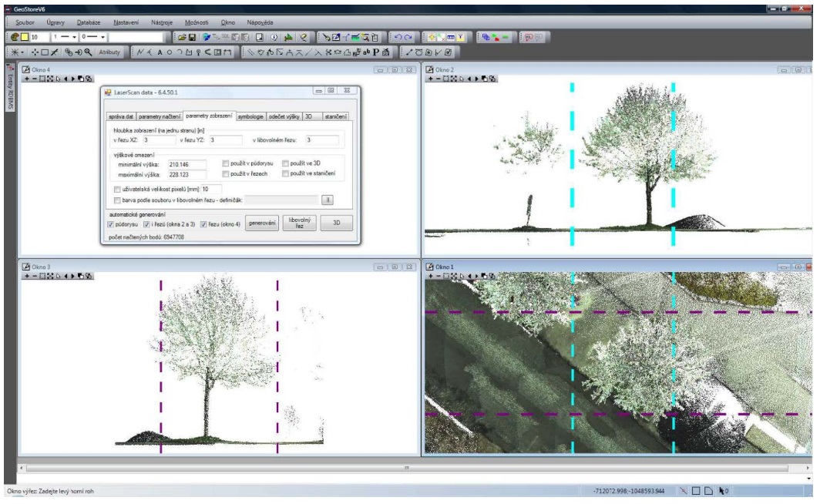Click the yellow color swatch in toolbar
Image resolution: width=820 pixels, height=504 pixels.
click(24, 37)
